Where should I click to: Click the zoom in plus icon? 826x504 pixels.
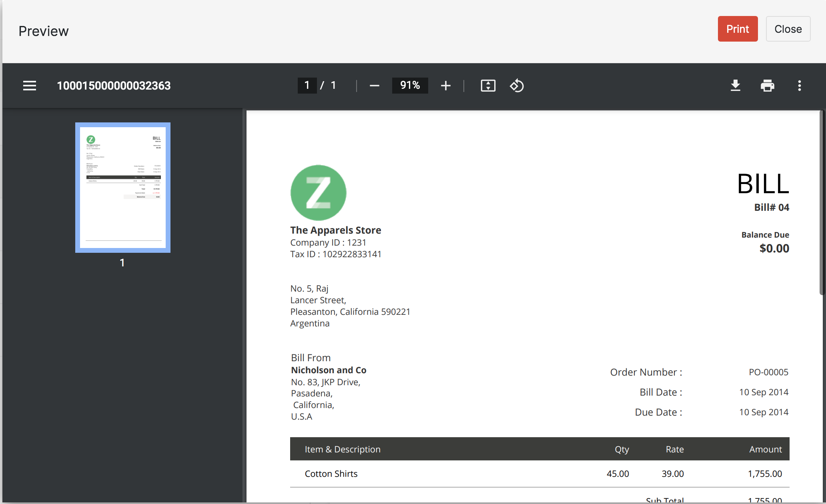(x=445, y=86)
